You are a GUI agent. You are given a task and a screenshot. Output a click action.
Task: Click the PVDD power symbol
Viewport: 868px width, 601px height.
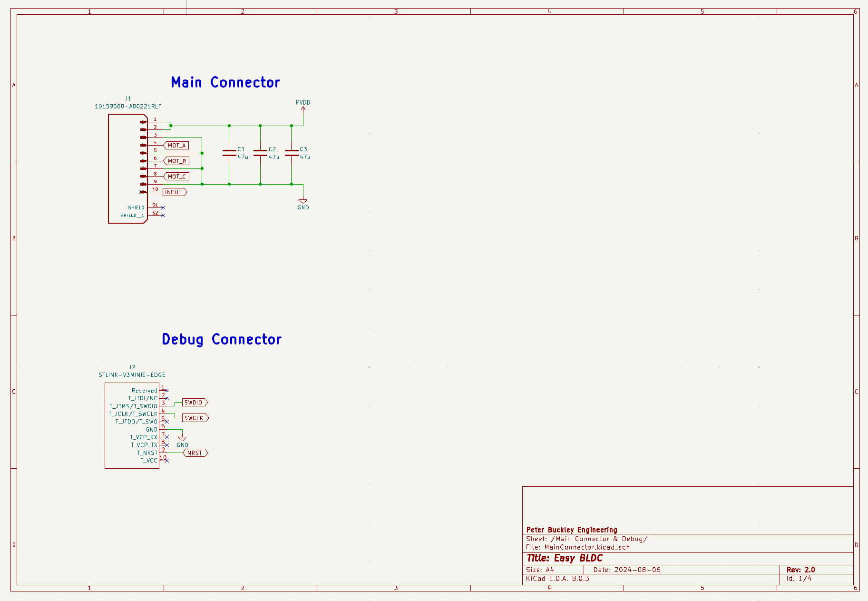(x=303, y=106)
